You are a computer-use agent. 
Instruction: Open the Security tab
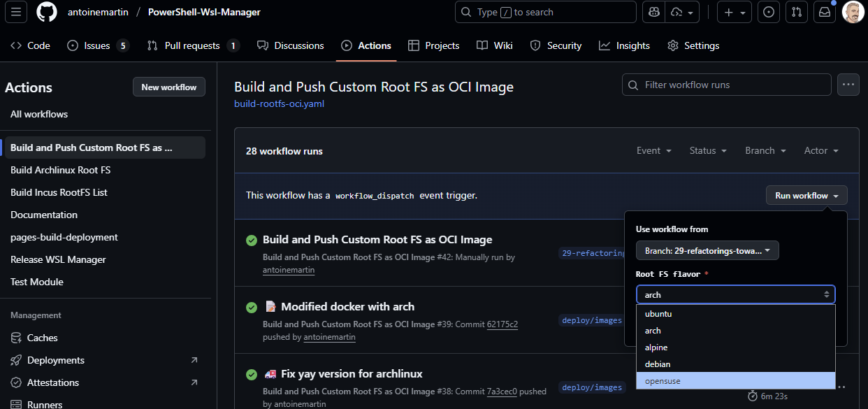click(x=556, y=45)
